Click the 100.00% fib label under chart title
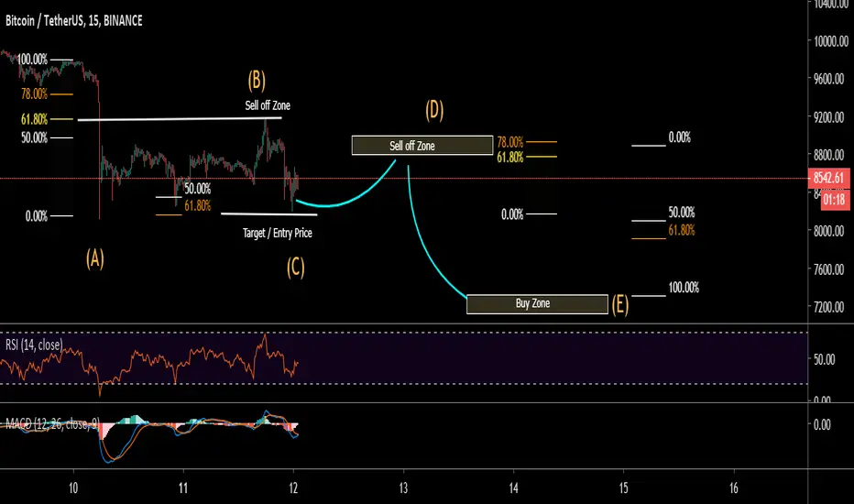This screenshot has width=854, height=504. [x=32, y=60]
